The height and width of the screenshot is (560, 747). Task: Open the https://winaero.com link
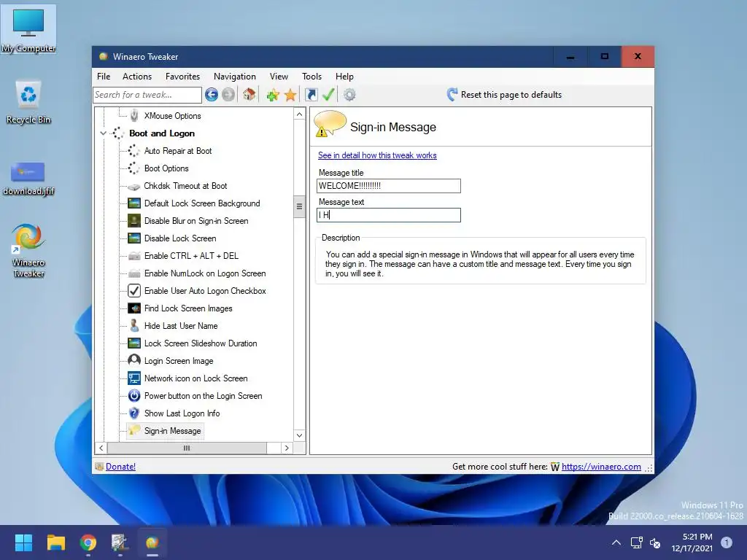coord(601,467)
